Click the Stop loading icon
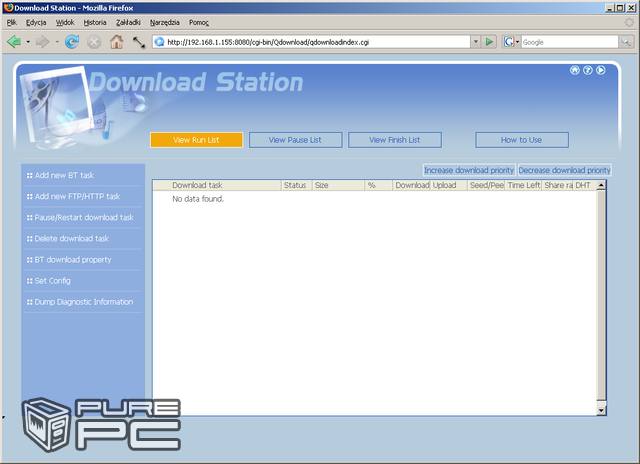This screenshot has width=640, height=464. pos(94,42)
